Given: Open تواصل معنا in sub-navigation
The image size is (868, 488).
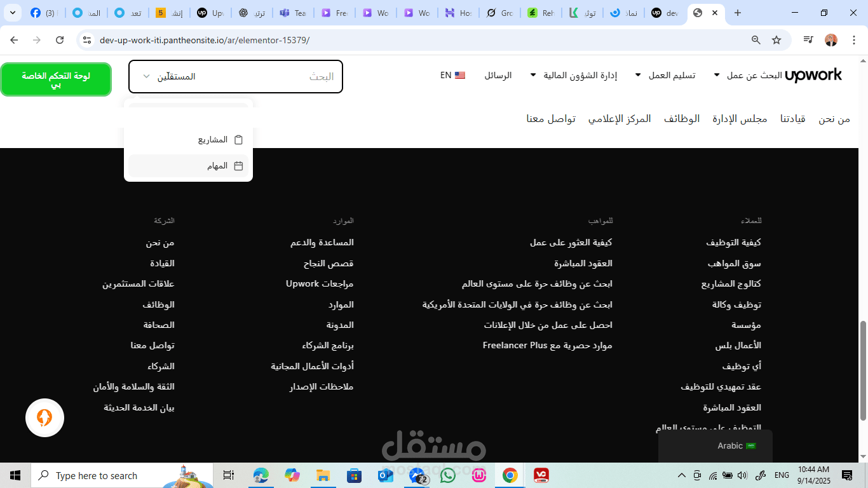Looking at the screenshot, I should pyautogui.click(x=551, y=119).
